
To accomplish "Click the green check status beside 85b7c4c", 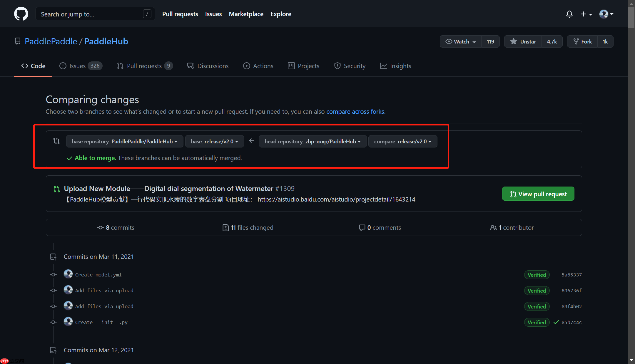I will (x=556, y=322).
